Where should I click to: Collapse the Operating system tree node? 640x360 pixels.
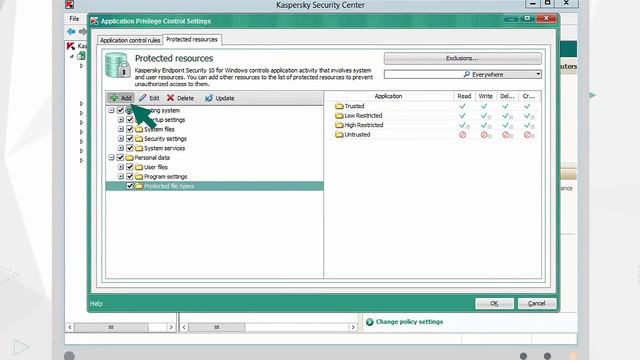[x=111, y=110]
